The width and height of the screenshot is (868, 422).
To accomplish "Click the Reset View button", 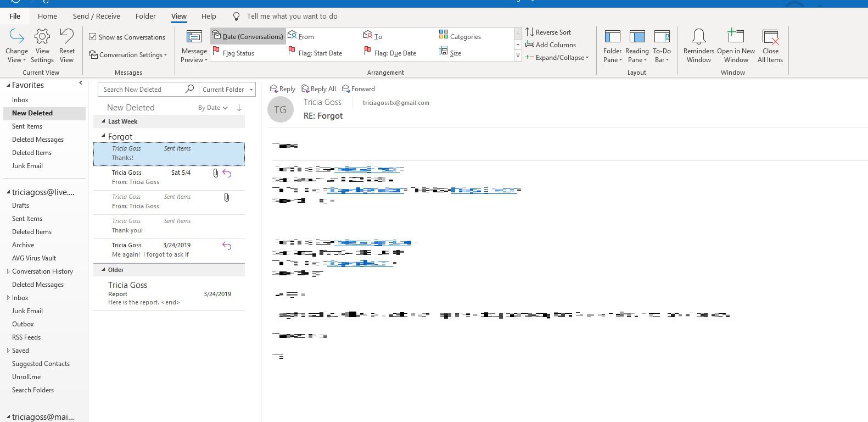I will coord(66,46).
